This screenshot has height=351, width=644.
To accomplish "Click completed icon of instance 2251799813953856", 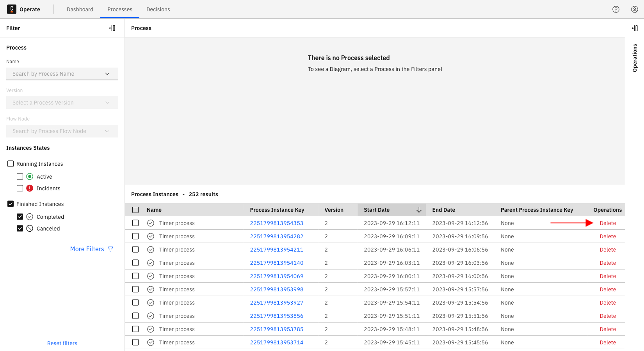I will tap(151, 316).
